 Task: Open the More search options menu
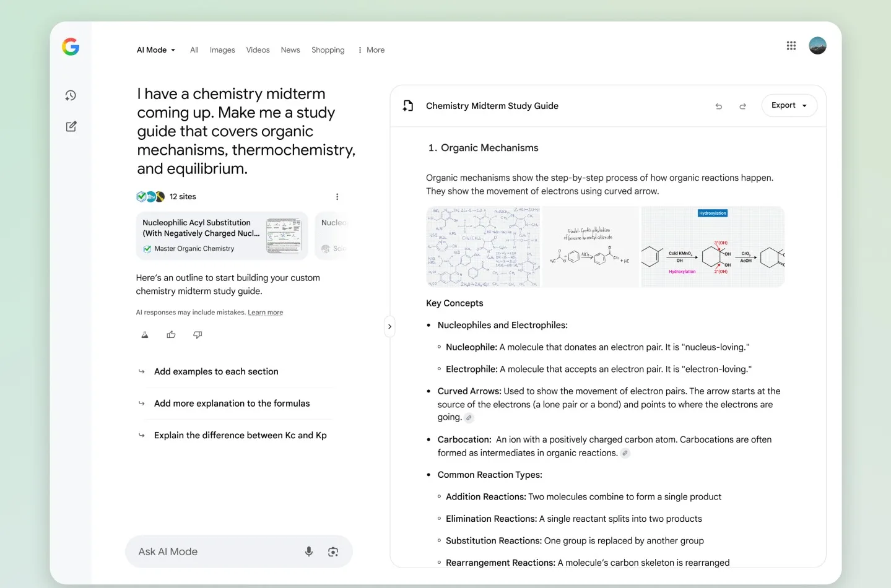[372, 50]
